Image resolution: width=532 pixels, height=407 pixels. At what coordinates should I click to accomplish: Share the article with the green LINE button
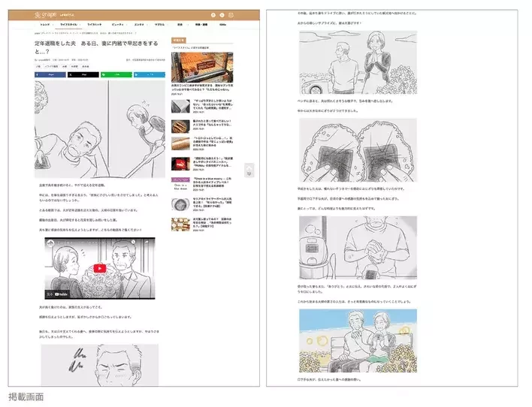(116, 75)
